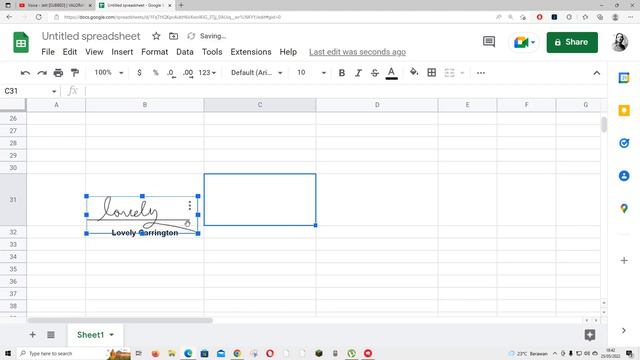Click the Move to folder icon

[173, 36]
